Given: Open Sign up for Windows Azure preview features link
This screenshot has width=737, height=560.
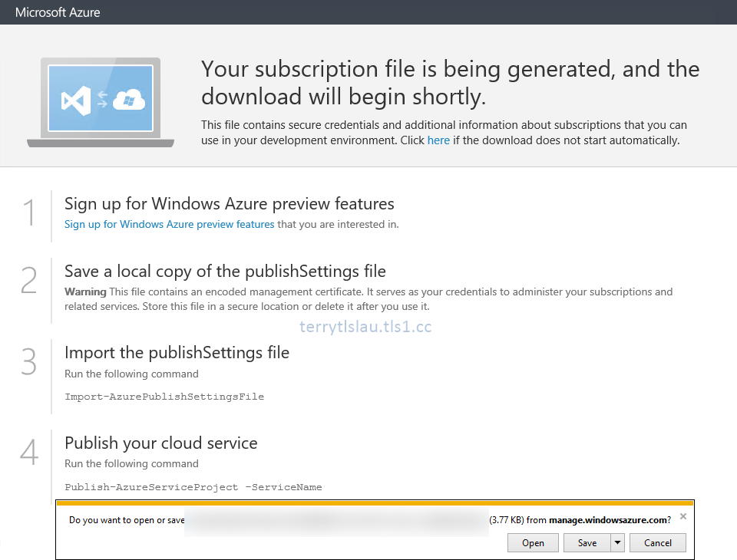Looking at the screenshot, I should pos(169,224).
